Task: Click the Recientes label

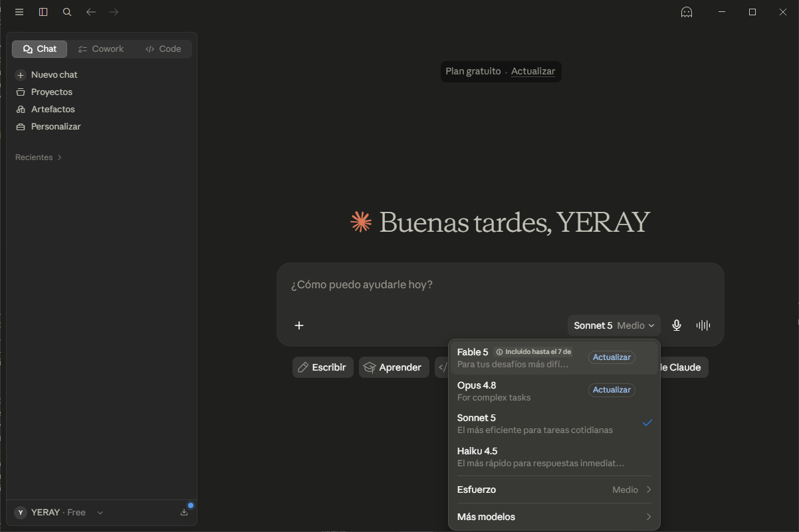Action: point(34,157)
